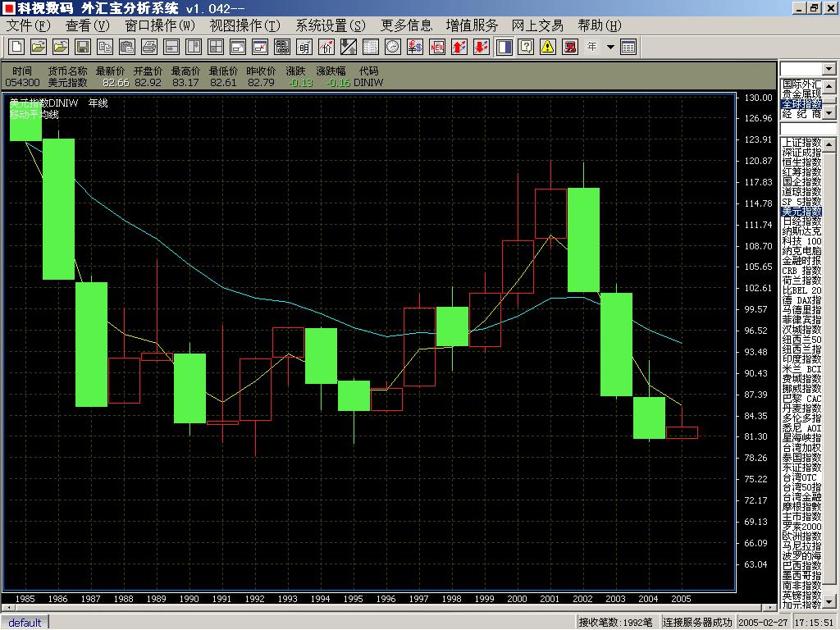Click the red NEW icon

point(437,47)
